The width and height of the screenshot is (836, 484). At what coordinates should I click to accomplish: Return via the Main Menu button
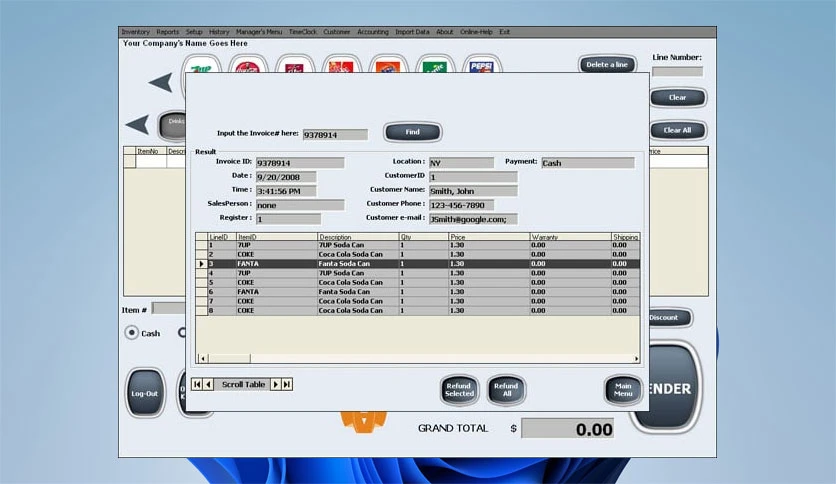tap(623, 390)
